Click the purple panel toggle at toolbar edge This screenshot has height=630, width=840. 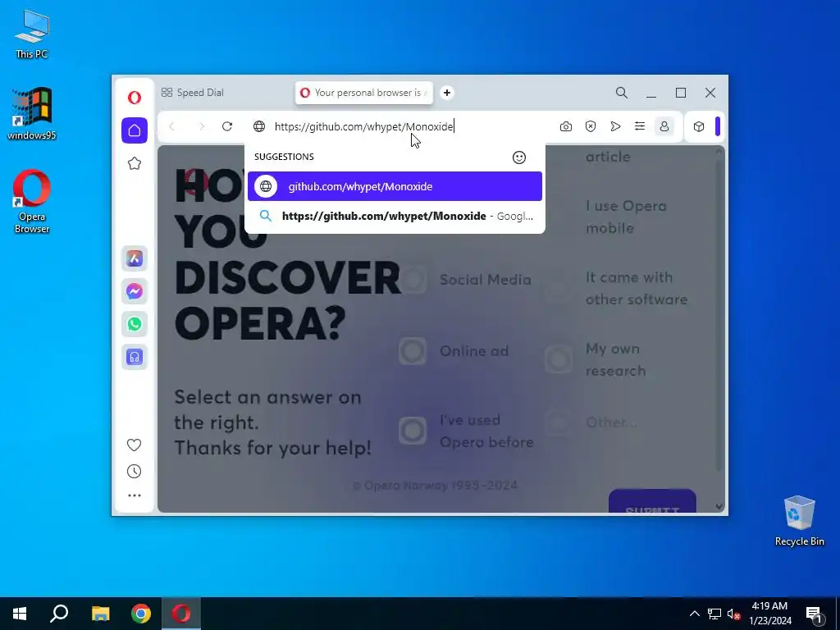coord(718,126)
